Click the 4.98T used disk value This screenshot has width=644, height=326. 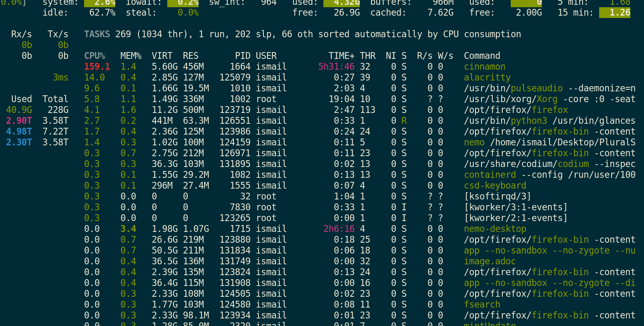tap(19, 131)
